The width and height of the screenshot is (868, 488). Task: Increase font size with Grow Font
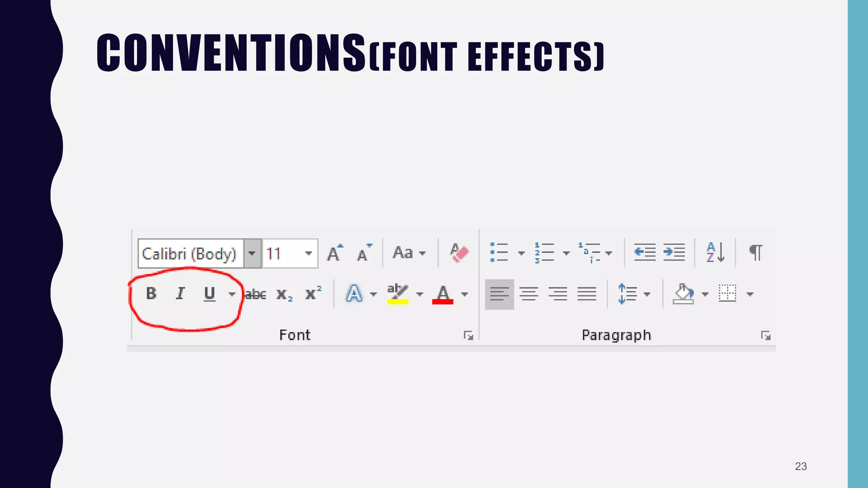335,253
